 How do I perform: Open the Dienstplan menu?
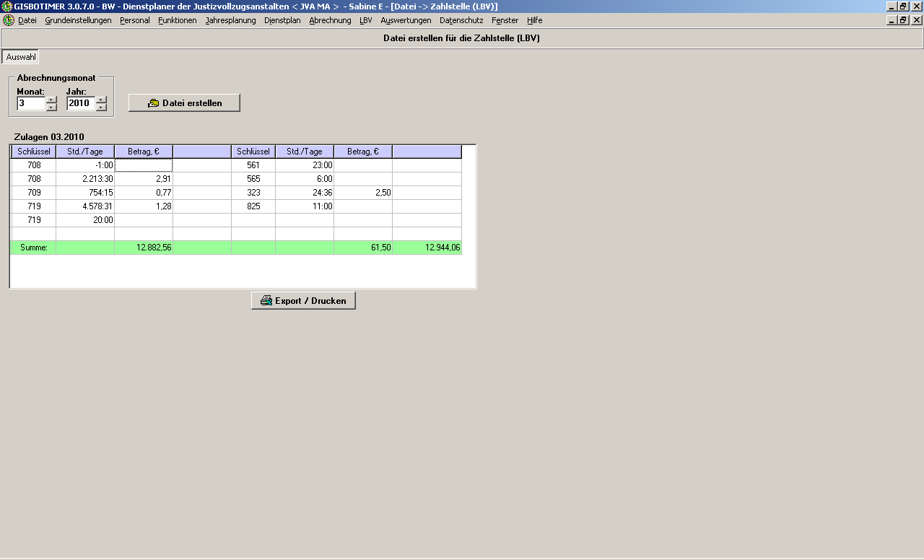point(282,20)
